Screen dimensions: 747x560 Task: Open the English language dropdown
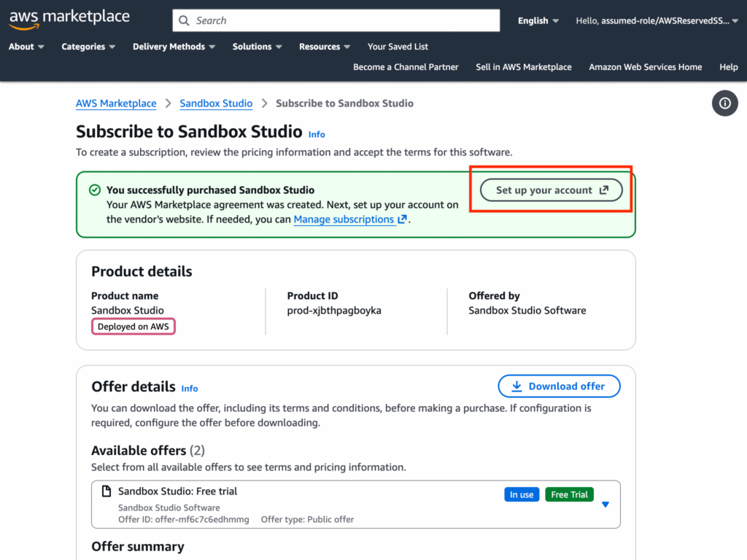point(538,20)
